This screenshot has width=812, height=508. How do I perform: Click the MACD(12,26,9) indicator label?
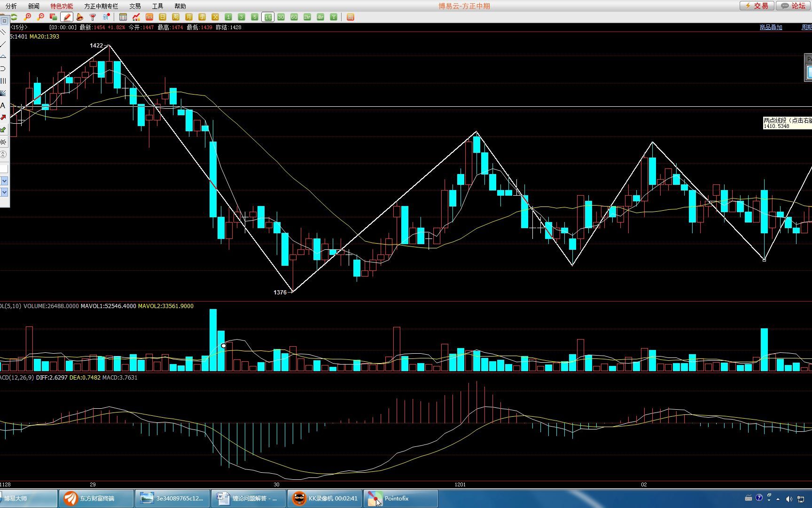pos(17,378)
